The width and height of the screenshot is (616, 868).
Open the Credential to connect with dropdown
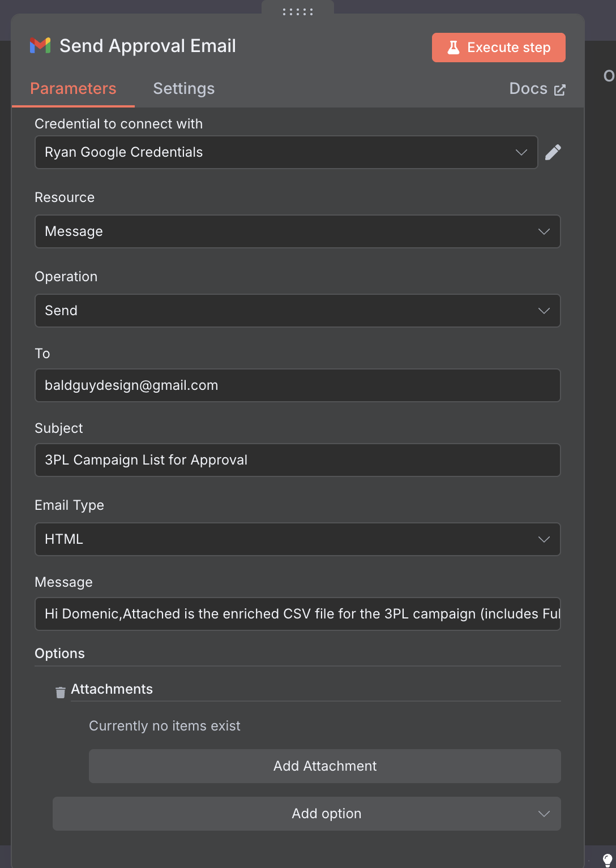[286, 152]
